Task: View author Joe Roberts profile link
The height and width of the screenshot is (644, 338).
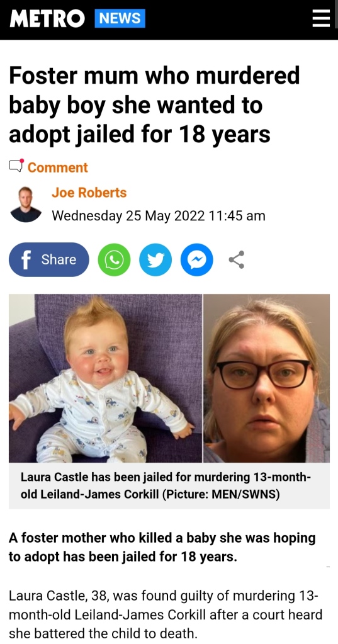Action: pyautogui.click(x=89, y=192)
